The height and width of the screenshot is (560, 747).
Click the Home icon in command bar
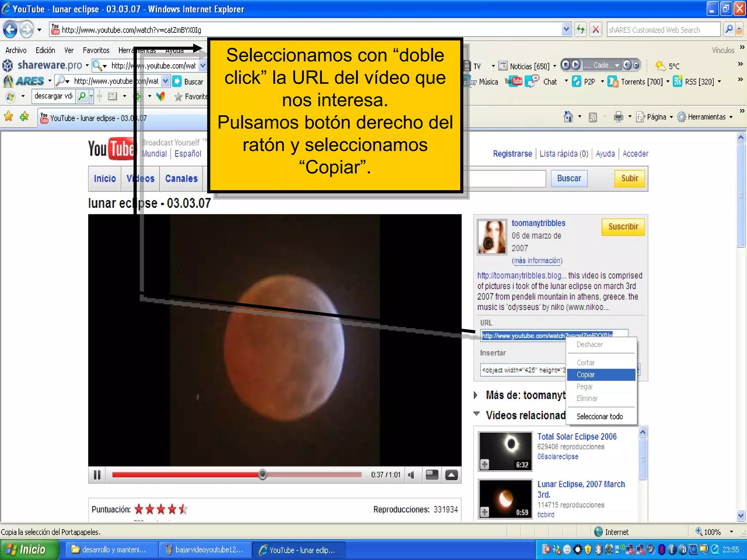pyautogui.click(x=568, y=117)
